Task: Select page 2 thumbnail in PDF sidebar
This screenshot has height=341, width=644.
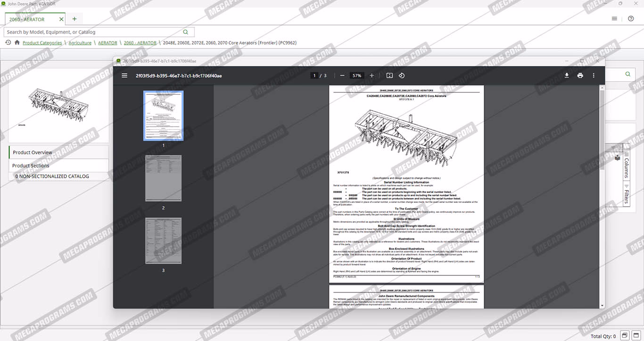Action: (164, 178)
